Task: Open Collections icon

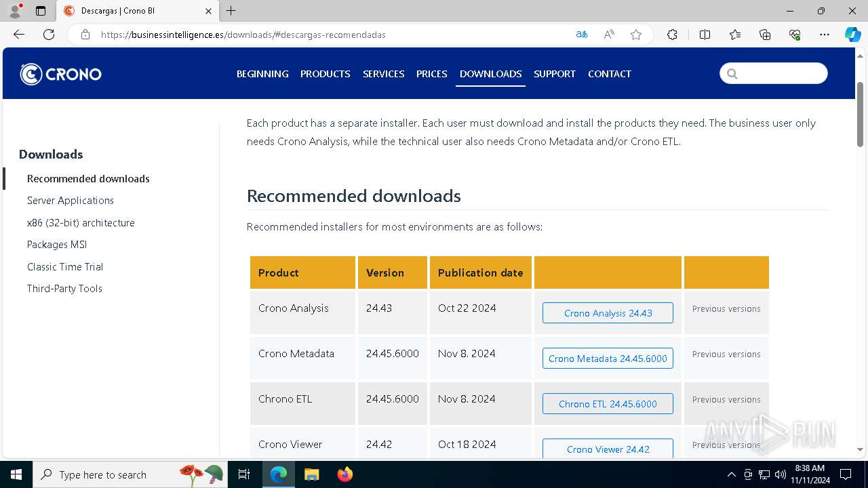Action: pyautogui.click(x=765, y=35)
